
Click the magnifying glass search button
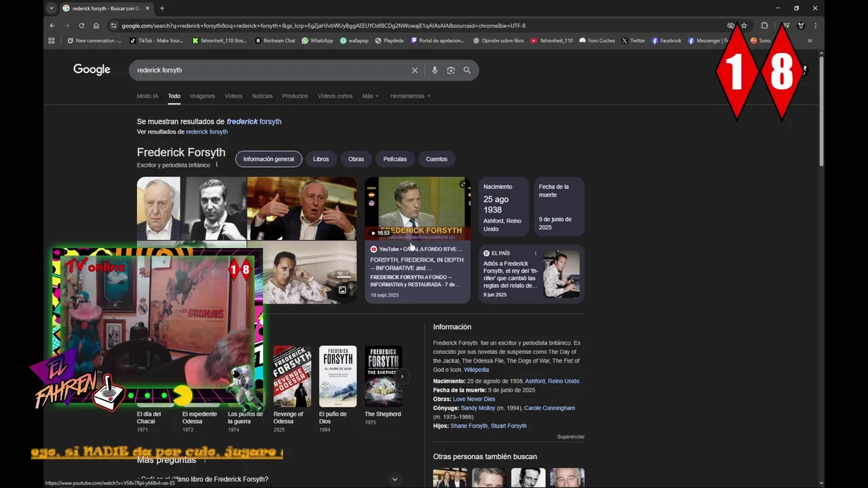(467, 70)
